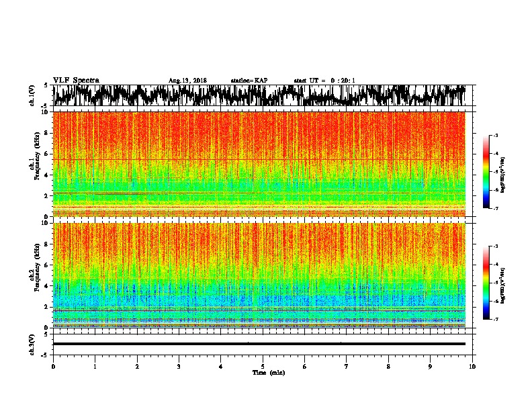Viewport: 532px width, 411px height.
Task: Click the 'start UT = 0:20:1' label
Action: coord(324,81)
